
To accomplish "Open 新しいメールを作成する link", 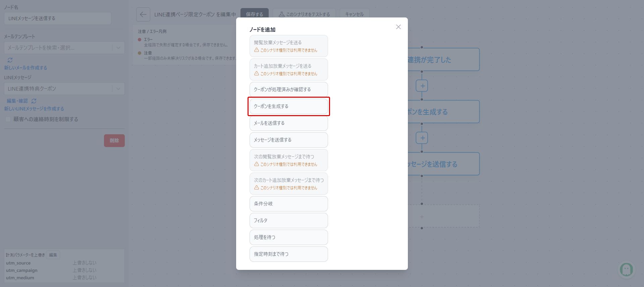I will pyautogui.click(x=25, y=68).
